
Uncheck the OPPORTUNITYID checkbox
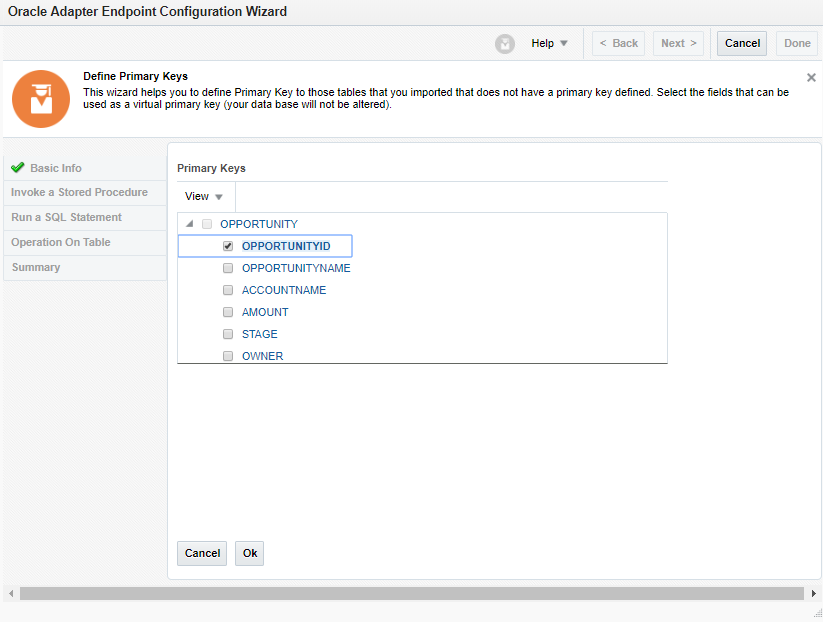pos(228,246)
